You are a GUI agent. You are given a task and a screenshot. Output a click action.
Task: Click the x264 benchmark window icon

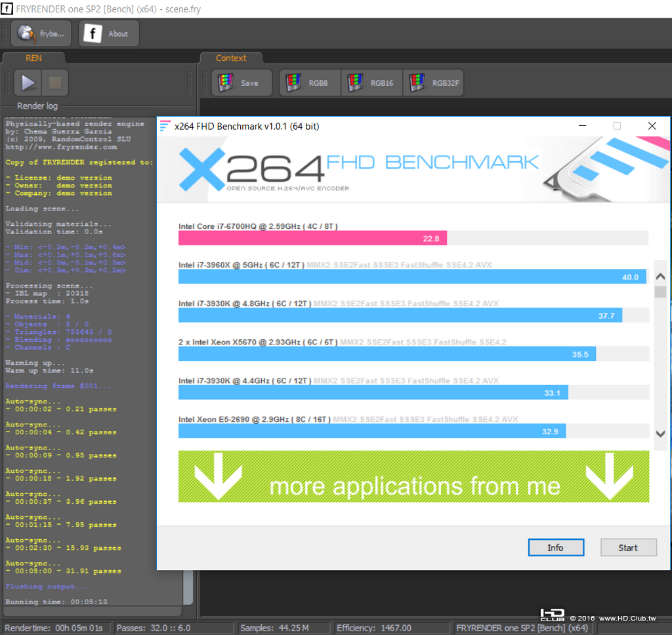(165, 126)
